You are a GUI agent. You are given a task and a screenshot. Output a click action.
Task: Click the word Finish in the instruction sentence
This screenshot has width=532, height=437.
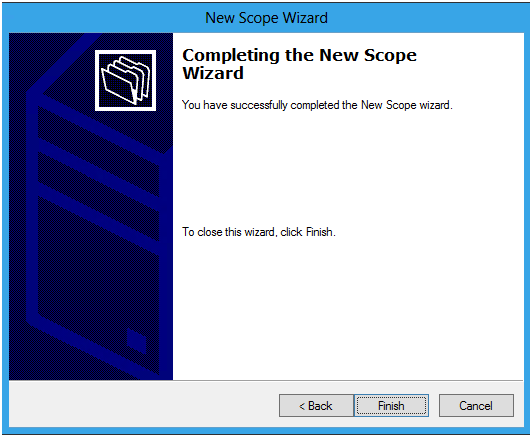click(319, 232)
